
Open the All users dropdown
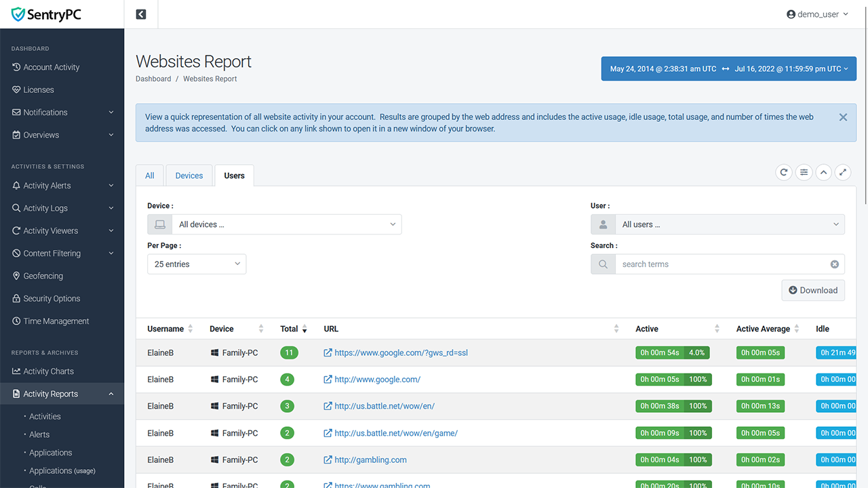(x=717, y=224)
